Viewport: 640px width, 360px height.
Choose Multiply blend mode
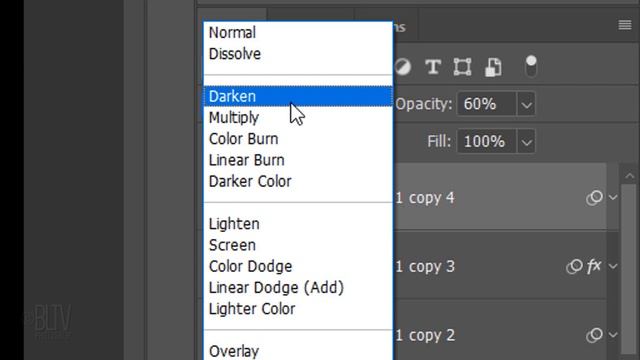(298, 118)
